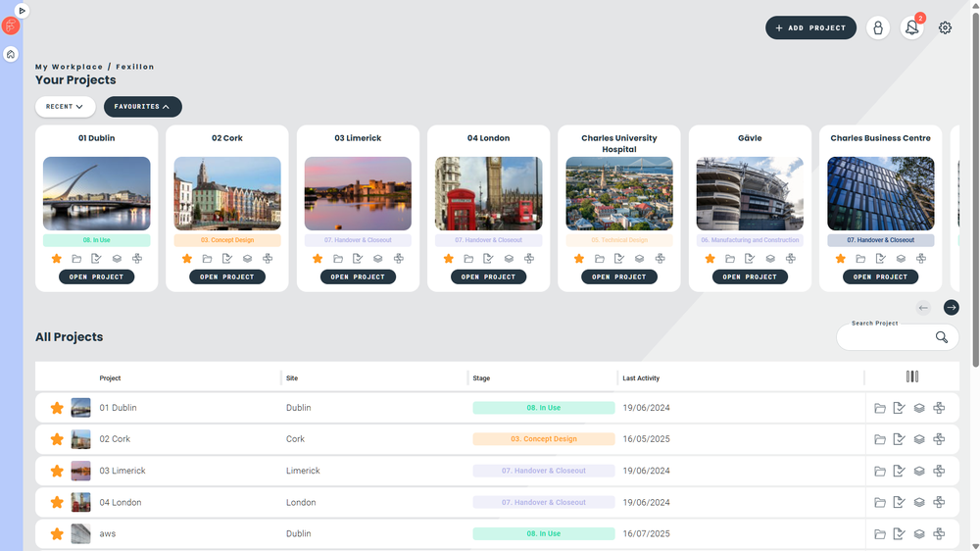Open folder icon on Charles University Hospital card
Viewport: 980px width, 551px height.
pyautogui.click(x=600, y=258)
